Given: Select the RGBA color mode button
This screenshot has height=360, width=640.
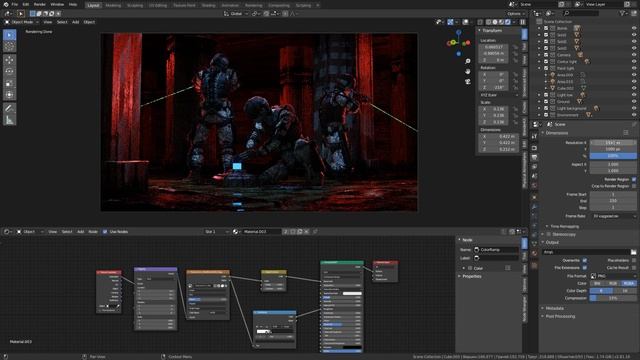Looking at the screenshot, I should click(x=629, y=283).
